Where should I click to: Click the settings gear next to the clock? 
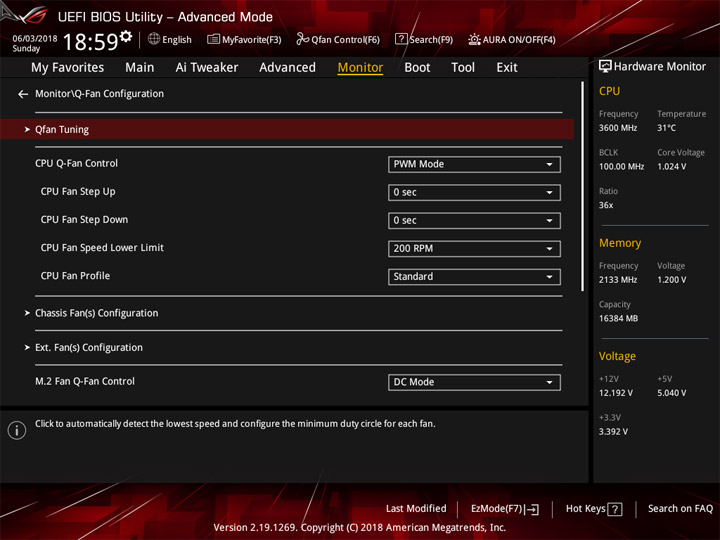coord(126,36)
